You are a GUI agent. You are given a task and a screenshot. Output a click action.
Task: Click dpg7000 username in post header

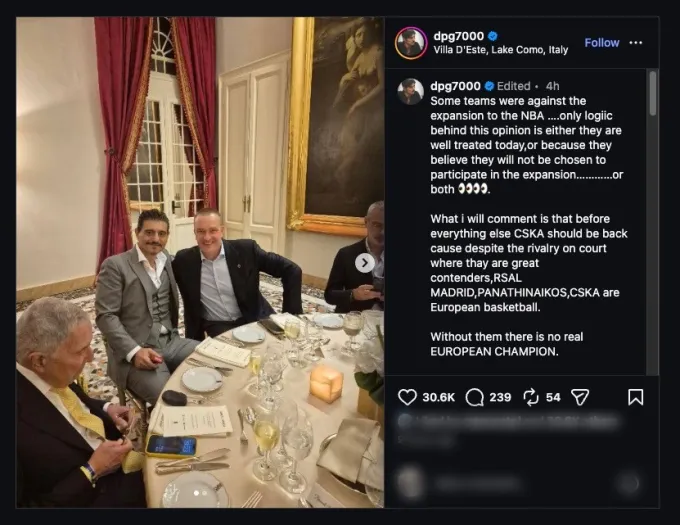pyautogui.click(x=459, y=36)
